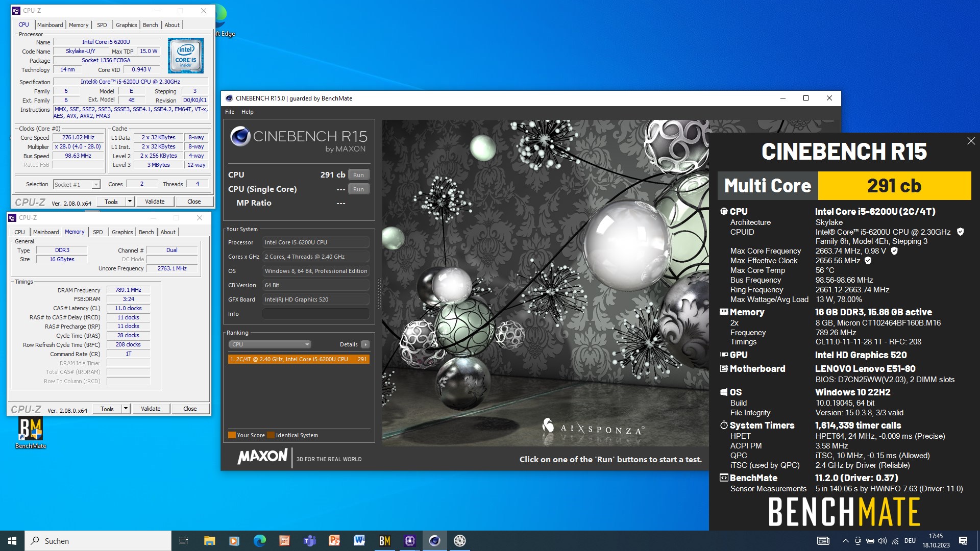Click Tools button in Memory CPU-Z window

point(107,409)
